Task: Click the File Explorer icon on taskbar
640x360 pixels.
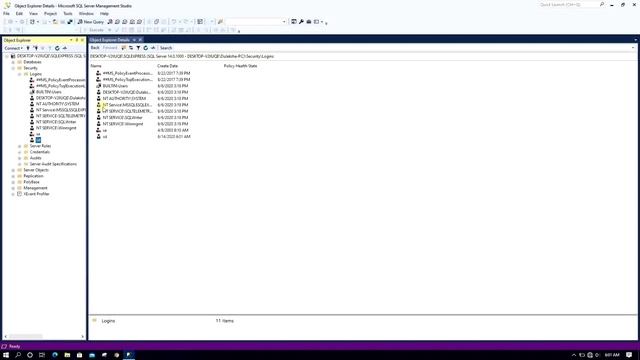Action: 67,355
